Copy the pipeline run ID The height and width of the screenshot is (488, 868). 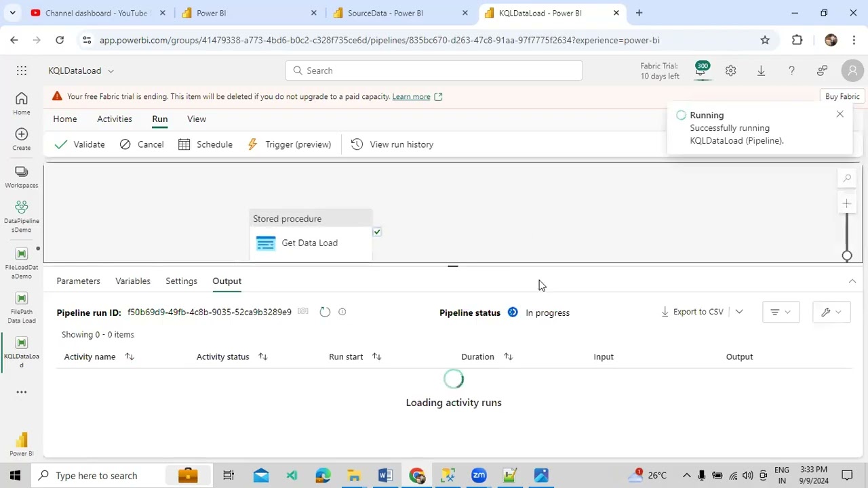[x=303, y=312]
